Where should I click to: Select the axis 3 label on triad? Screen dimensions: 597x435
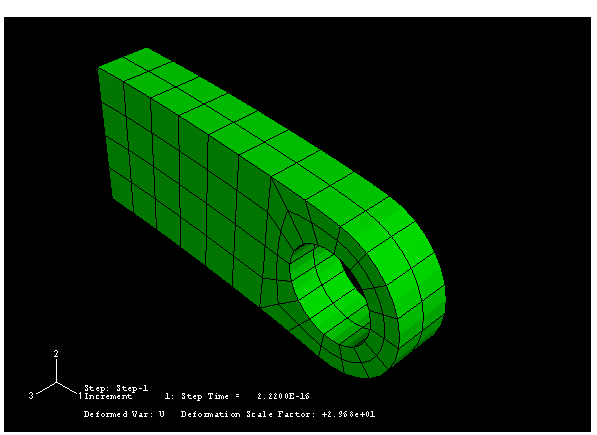pos(31,395)
